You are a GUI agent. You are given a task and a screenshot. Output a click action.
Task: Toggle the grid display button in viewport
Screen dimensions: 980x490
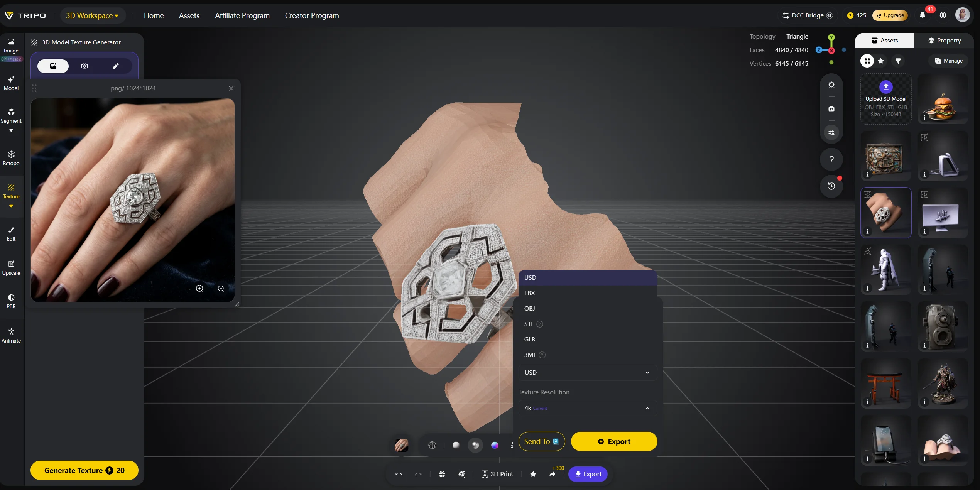point(831,133)
